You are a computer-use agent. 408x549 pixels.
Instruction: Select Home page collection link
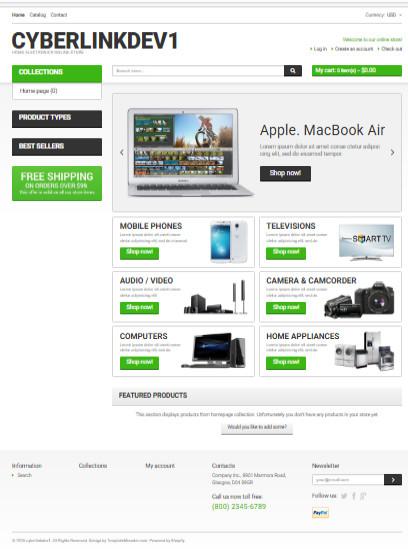tap(39, 91)
